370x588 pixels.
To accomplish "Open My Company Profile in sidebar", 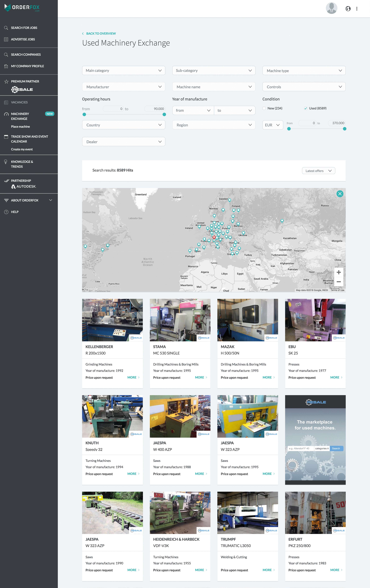I will (27, 66).
